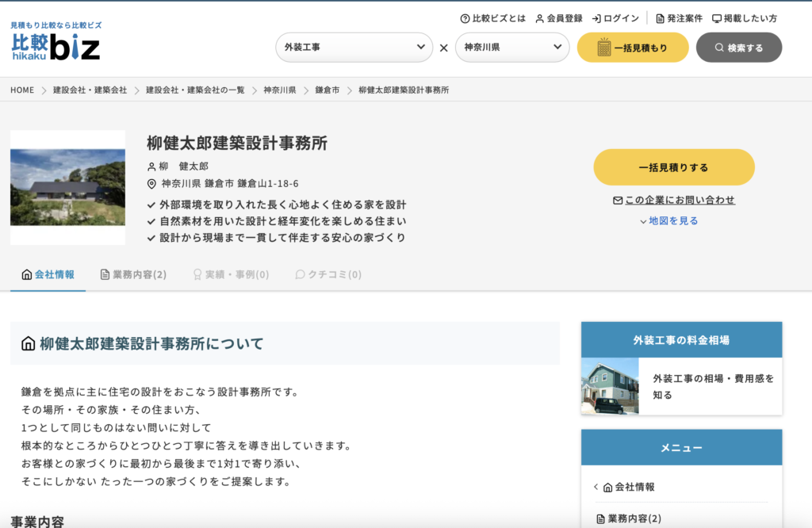
Task: Open 発注案件 orders page
Action: pos(679,18)
